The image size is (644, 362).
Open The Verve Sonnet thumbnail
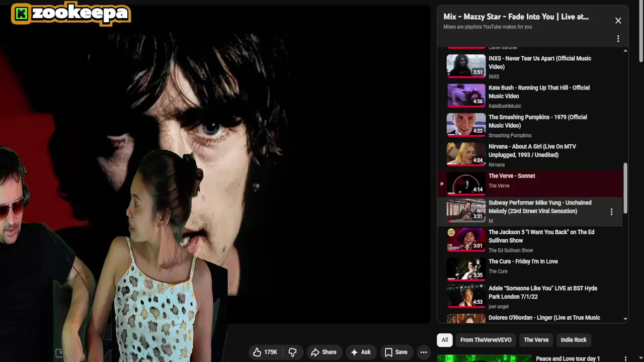click(x=466, y=184)
